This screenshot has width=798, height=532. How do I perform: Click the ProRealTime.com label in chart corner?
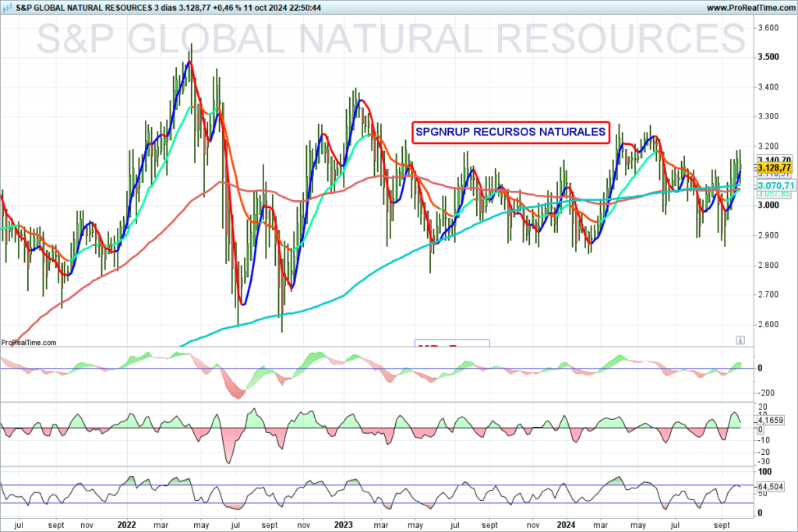29,342
